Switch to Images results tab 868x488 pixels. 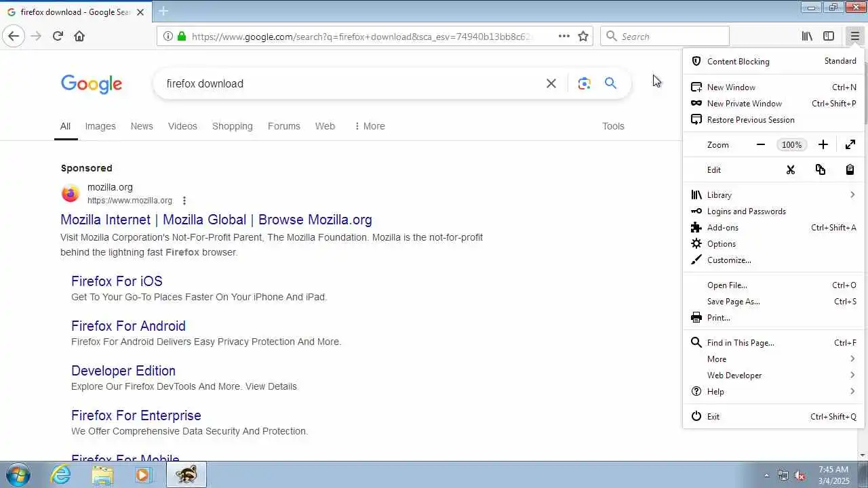point(100,126)
